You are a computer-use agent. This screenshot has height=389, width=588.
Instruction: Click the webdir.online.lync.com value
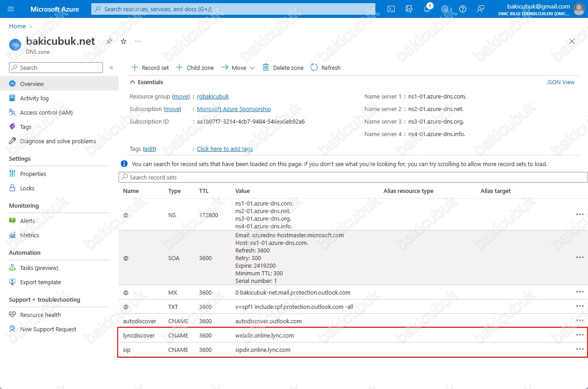[264, 335]
